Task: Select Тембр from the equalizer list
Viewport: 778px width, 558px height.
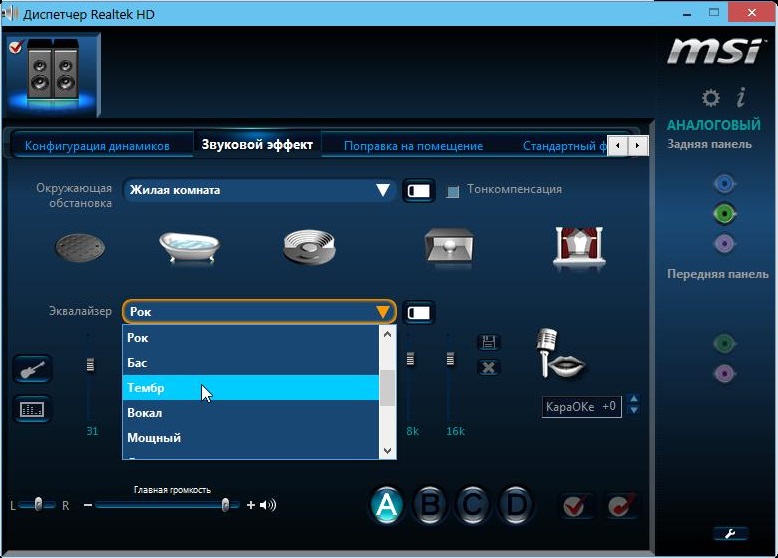Action: click(x=251, y=387)
